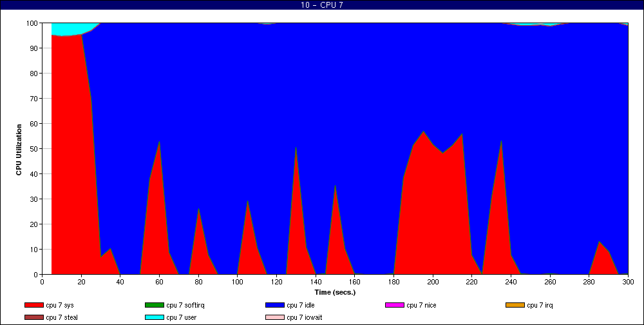Select the 'cpu 7 sys' legend label

click(x=60, y=305)
